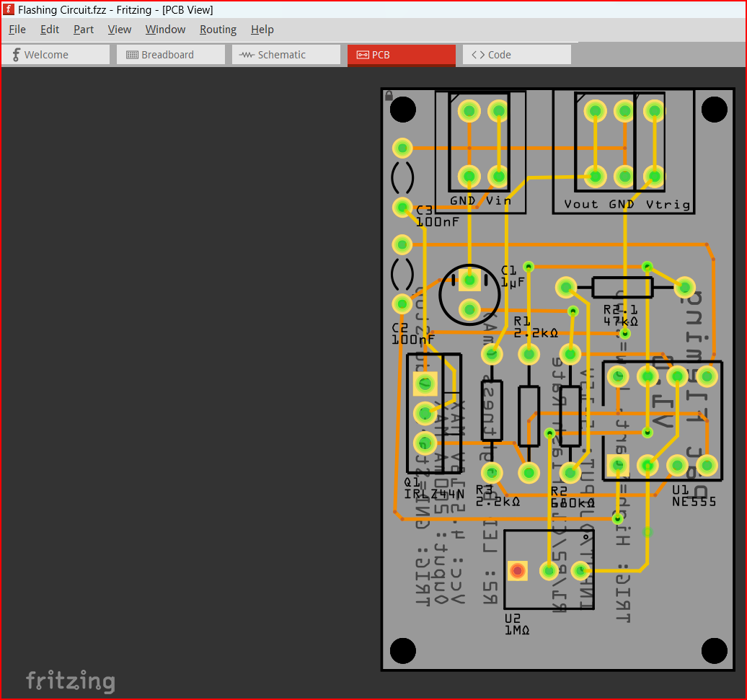This screenshot has width=747, height=700.
Task: Open the View menu
Action: (x=120, y=30)
